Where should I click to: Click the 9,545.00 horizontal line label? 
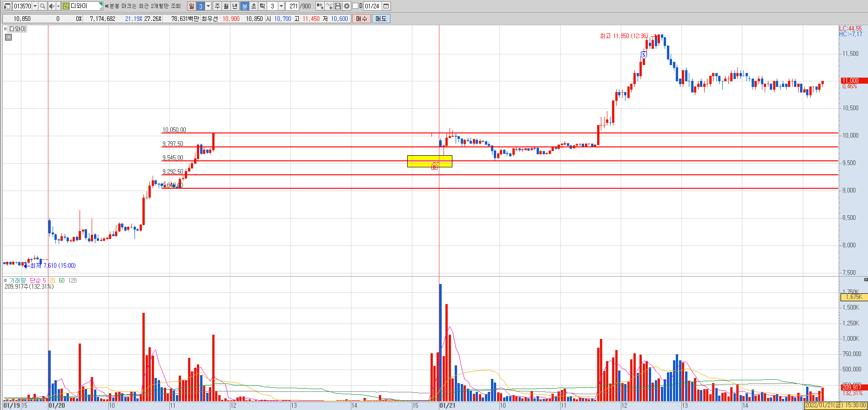(x=173, y=158)
